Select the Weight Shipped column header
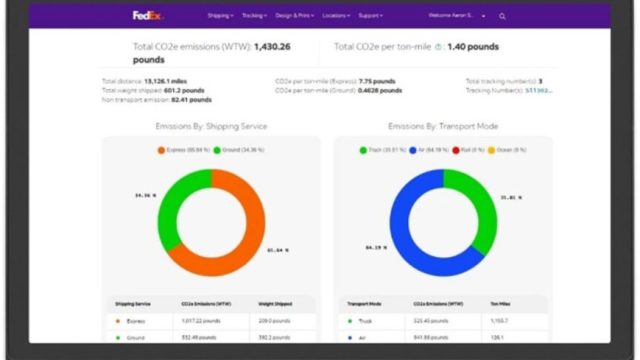This screenshot has width=640, height=360. pyautogui.click(x=275, y=304)
